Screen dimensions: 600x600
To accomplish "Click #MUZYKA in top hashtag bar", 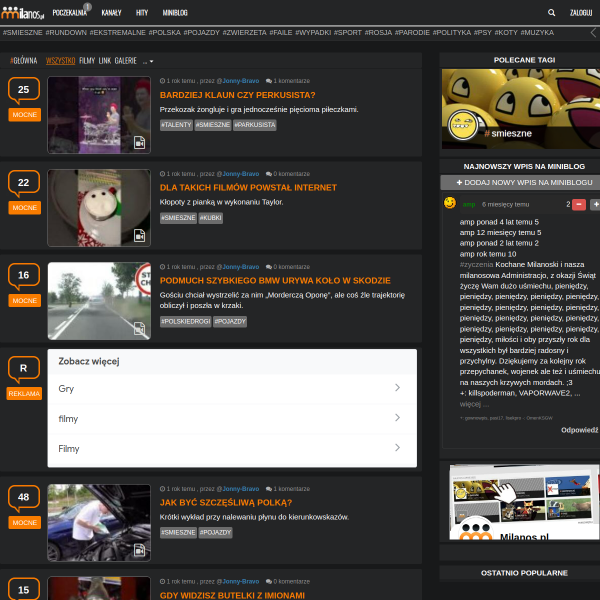I will pos(537,33).
